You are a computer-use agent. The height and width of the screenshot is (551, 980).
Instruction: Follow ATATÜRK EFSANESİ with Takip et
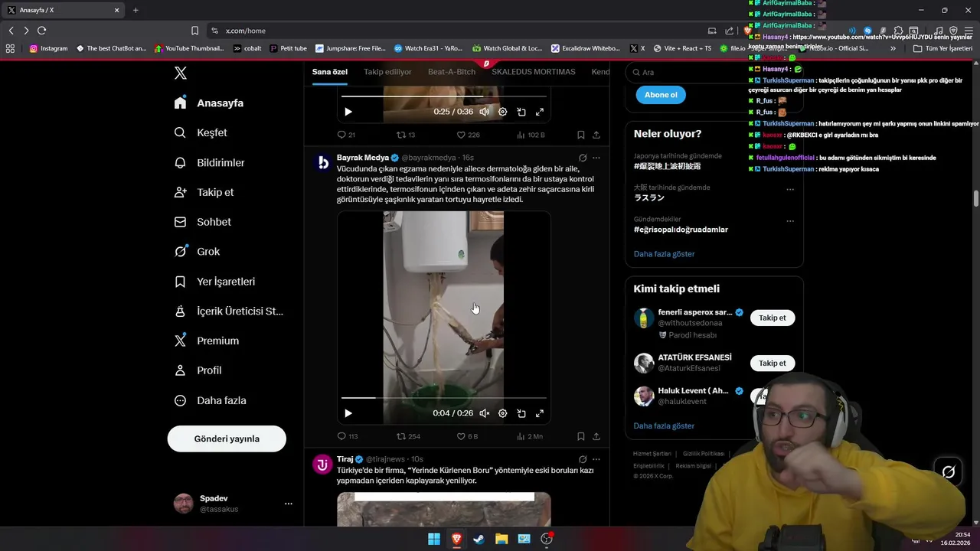pos(773,364)
